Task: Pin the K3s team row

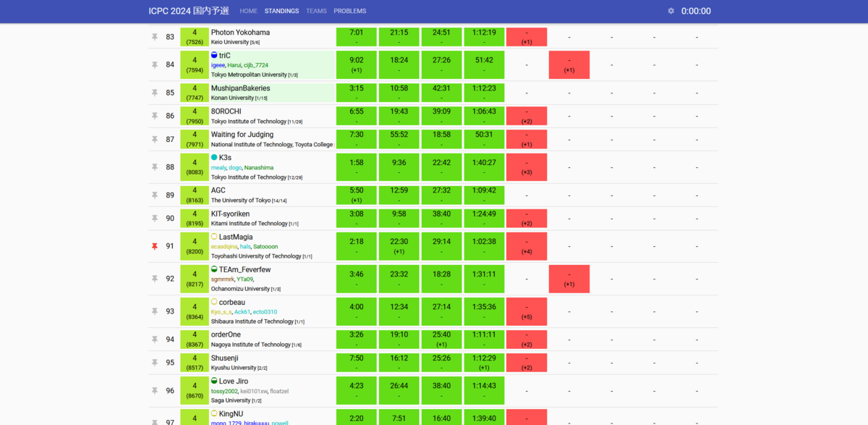Action: tap(154, 167)
